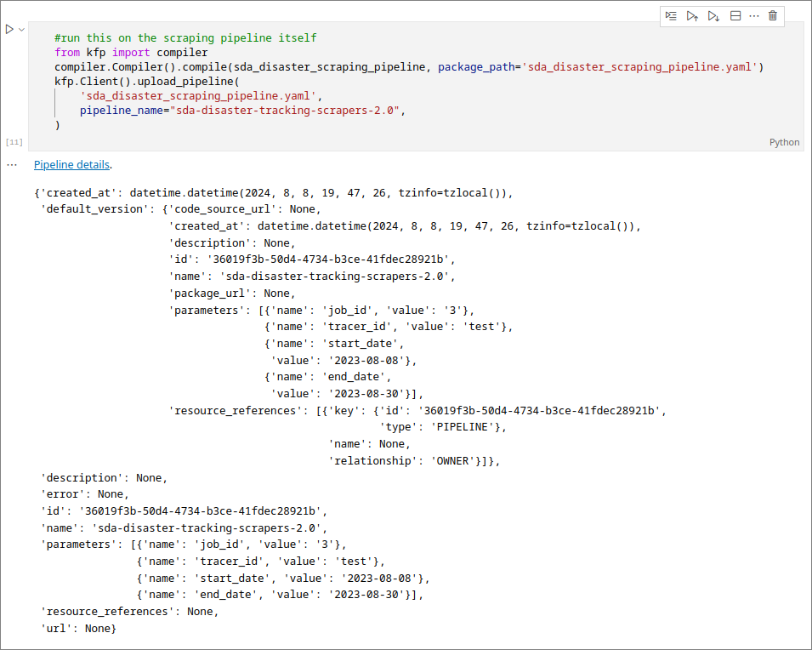Image resolution: width=812 pixels, height=650 pixels.
Task: Split the cell using the cell toolbar icon
Action: click(735, 16)
